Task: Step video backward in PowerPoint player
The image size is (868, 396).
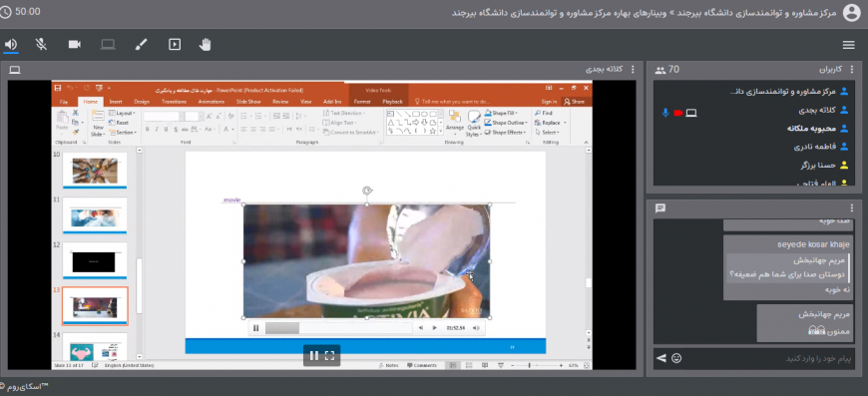Action: 421,328
